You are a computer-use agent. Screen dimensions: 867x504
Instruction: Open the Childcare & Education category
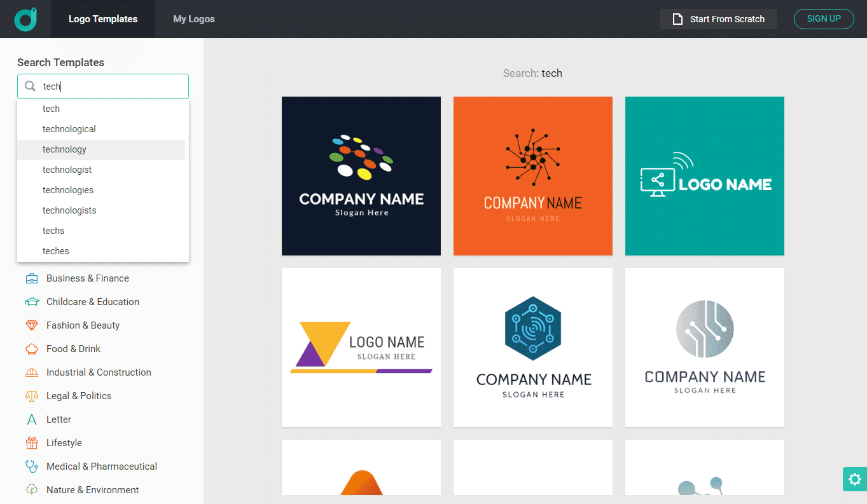point(93,302)
